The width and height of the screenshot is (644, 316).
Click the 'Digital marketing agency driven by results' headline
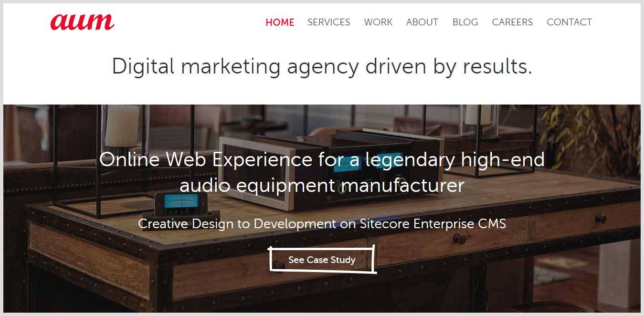point(322,66)
